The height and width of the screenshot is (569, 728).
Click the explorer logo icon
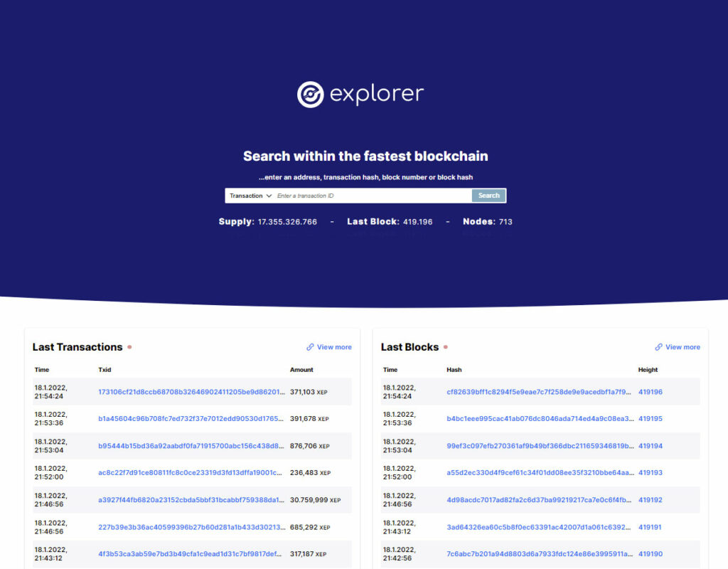pos(310,94)
